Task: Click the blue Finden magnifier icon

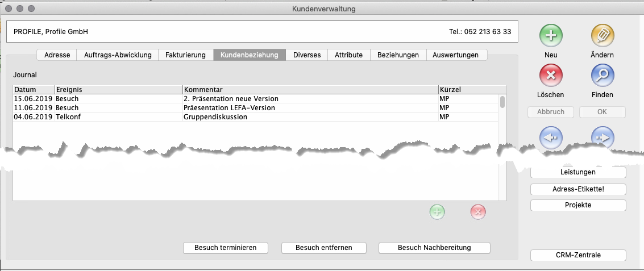Action: 603,75
